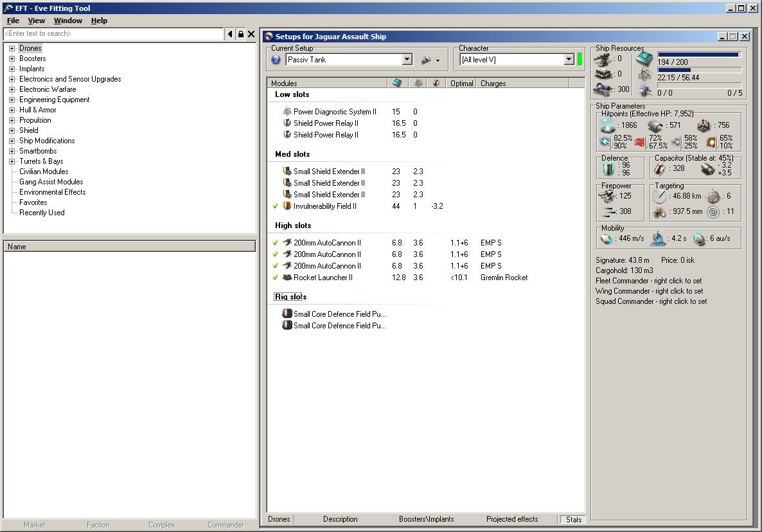Screen dimensions: 762x532
Task: Click the volley damage icon showing 308
Action: click(x=607, y=211)
